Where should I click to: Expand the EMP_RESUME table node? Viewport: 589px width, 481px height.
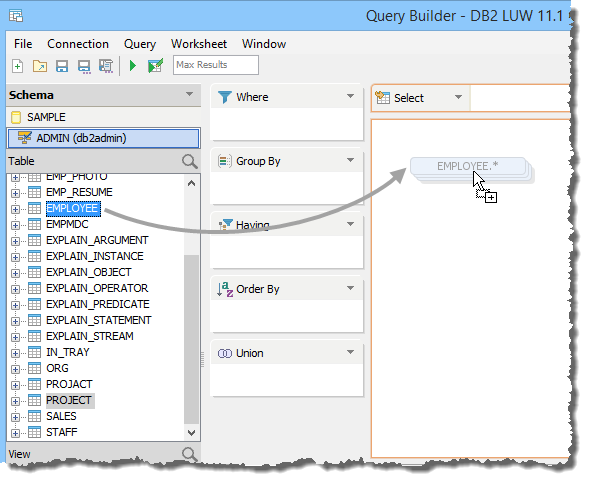click(x=15, y=194)
